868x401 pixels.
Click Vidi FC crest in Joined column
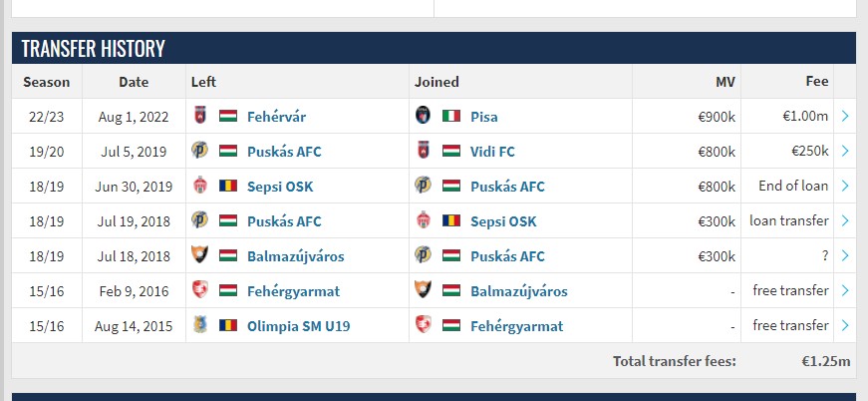click(423, 150)
